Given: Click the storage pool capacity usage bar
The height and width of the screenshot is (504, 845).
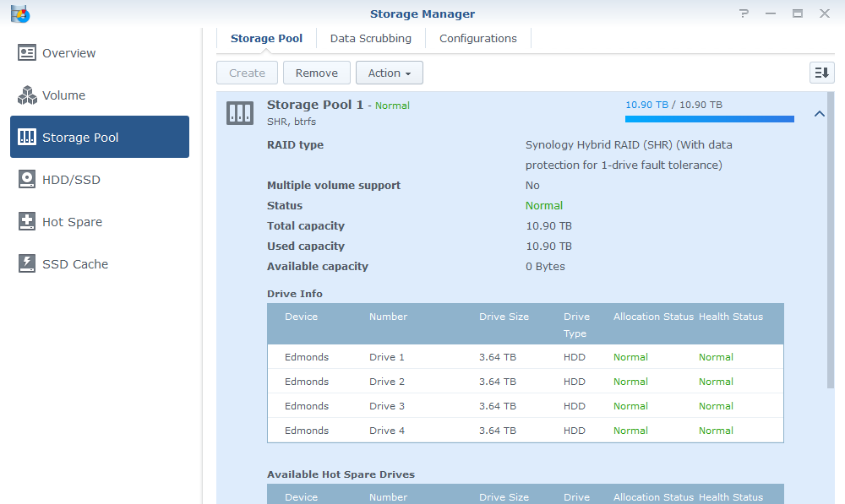Looking at the screenshot, I should pyautogui.click(x=709, y=119).
